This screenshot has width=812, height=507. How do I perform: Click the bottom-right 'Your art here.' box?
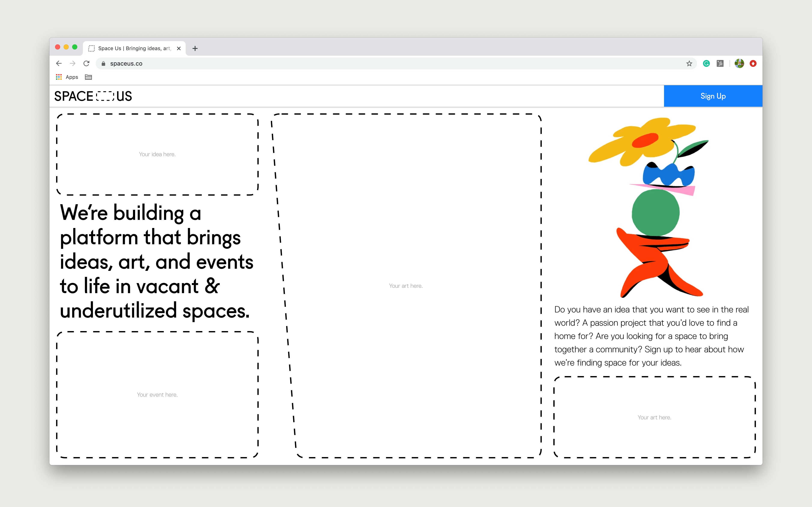pyautogui.click(x=655, y=417)
